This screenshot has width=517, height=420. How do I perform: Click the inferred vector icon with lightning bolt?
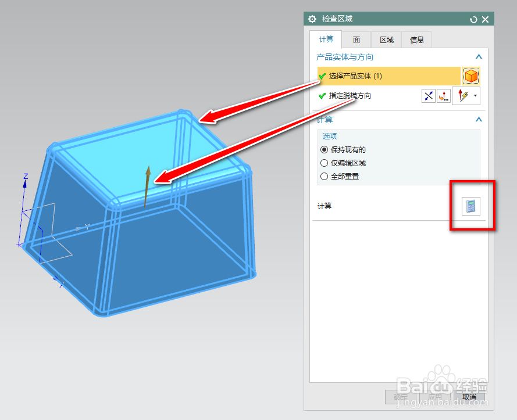coord(463,96)
